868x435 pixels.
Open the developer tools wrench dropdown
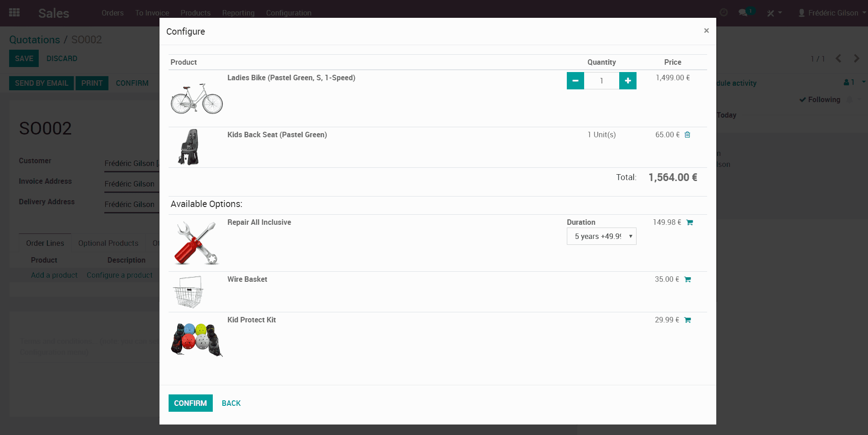[774, 13]
